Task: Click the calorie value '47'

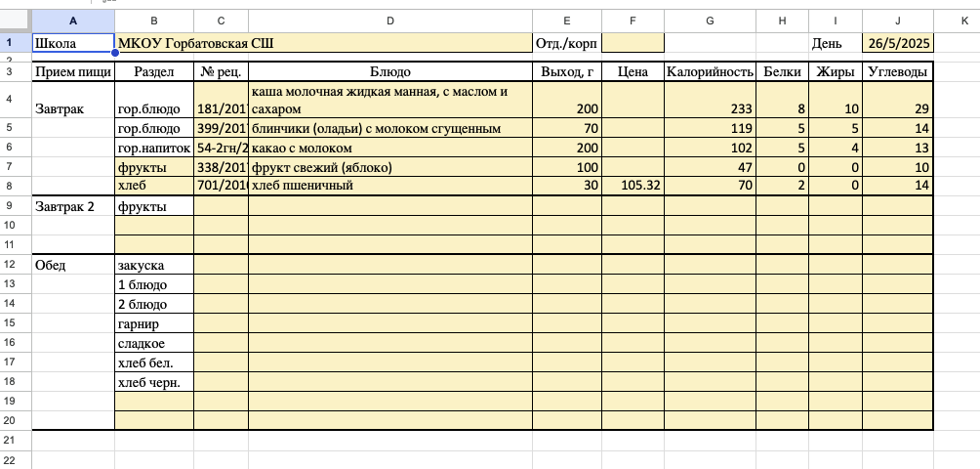Action: pyautogui.click(x=710, y=167)
